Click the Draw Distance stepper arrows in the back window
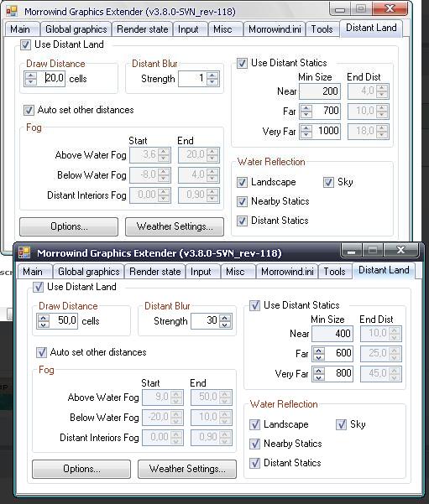Image resolution: width=429 pixels, height=504 pixels. pyautogui.click(x=31, y=79)
